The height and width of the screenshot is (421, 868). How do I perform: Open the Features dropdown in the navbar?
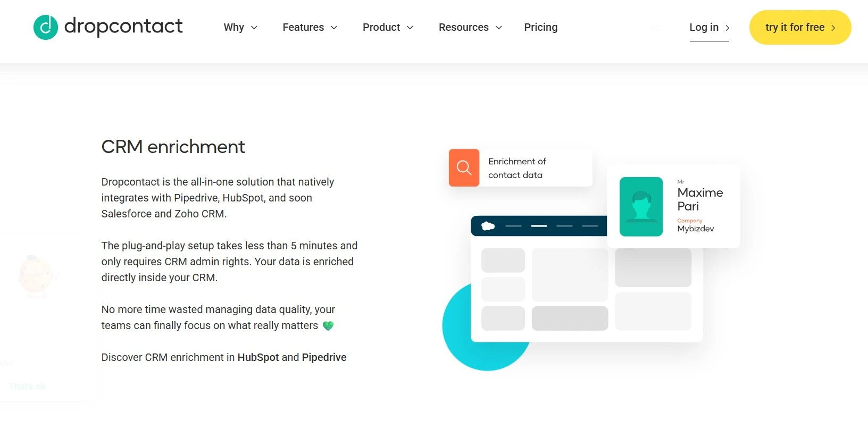310,27
